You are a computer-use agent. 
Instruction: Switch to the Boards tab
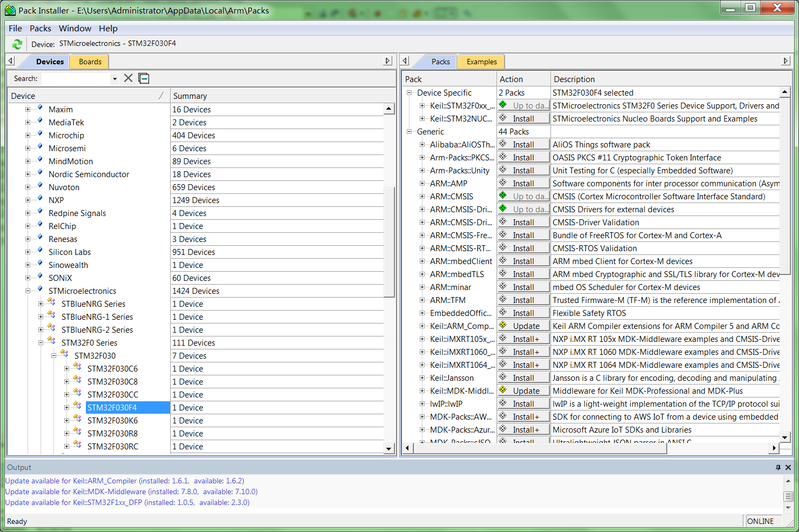[x=89, y=61]
